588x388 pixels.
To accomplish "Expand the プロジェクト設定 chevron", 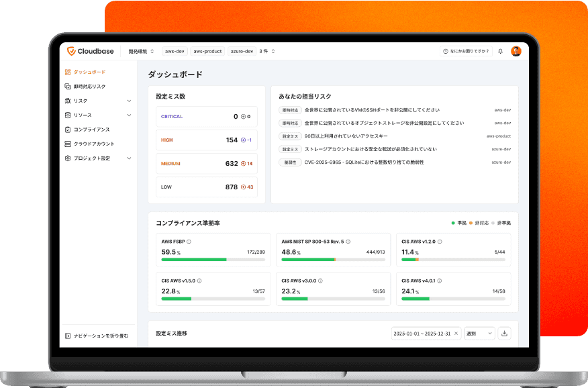I will click(x=129, y=158).
